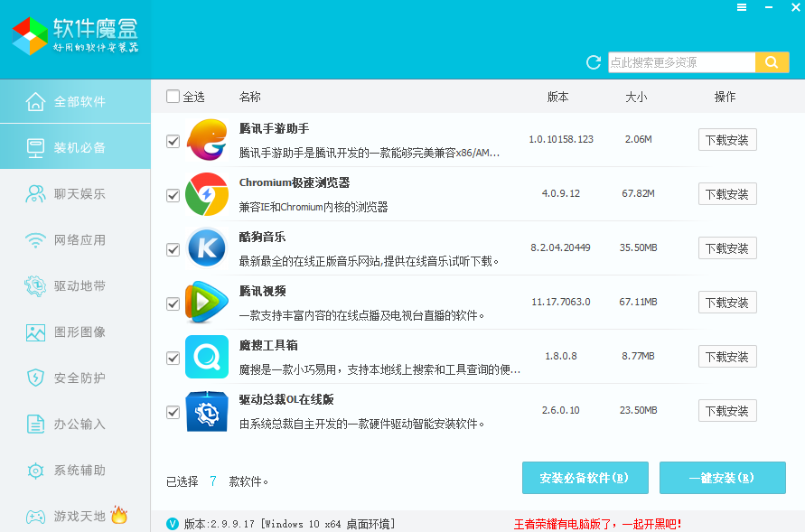Click version text 8.2.04.20449
The width and height of the screenshot is (805, 532).
point(561,247)
